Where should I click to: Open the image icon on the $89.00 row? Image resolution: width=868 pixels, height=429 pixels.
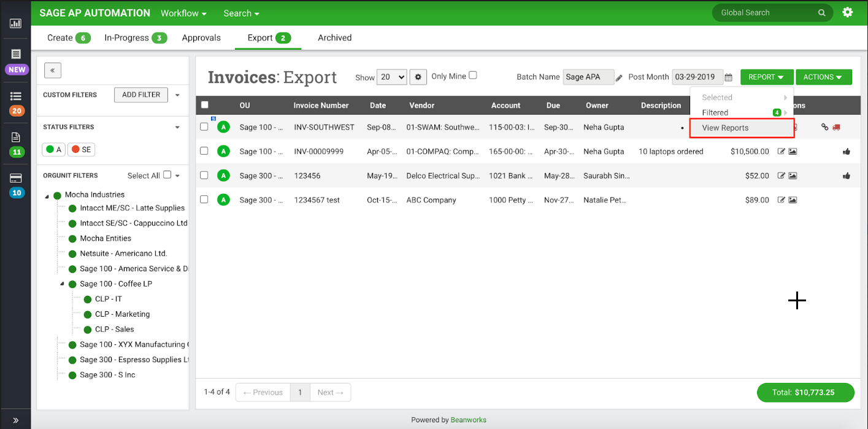coord(793,200)
